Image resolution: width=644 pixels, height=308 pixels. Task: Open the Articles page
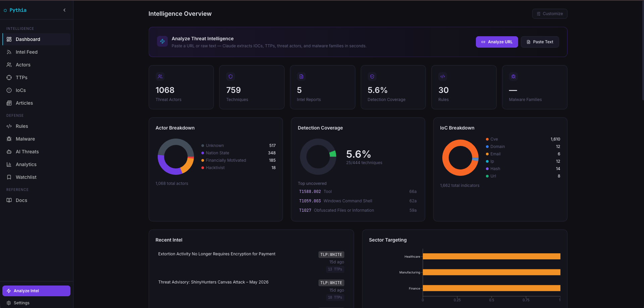click(36, 103)
